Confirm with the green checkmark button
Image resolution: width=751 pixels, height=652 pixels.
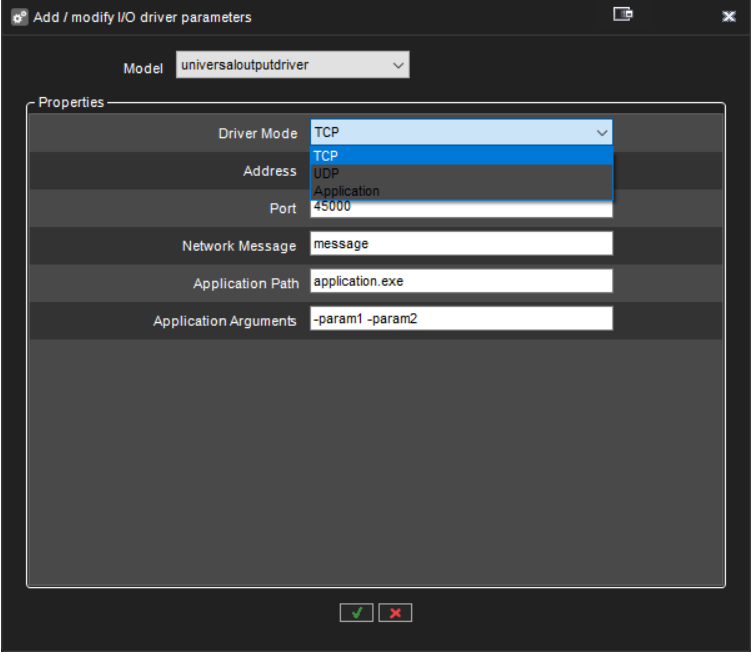(x=356, y=613)
